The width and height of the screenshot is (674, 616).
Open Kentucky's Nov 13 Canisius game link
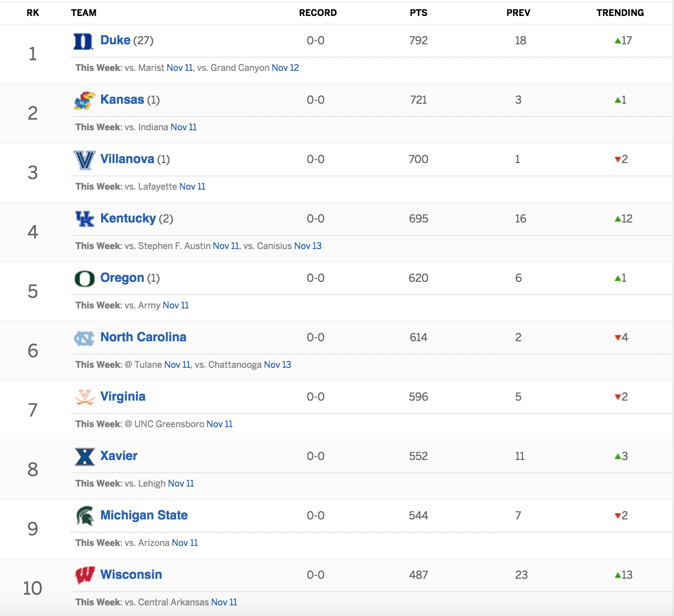(x=308, y=246)
